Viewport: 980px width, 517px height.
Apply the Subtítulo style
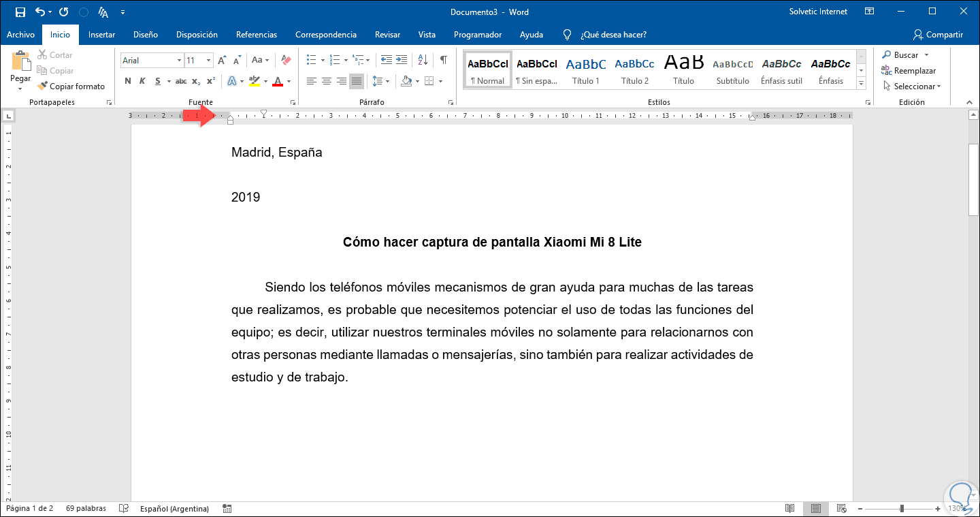(x=733, y=69)
